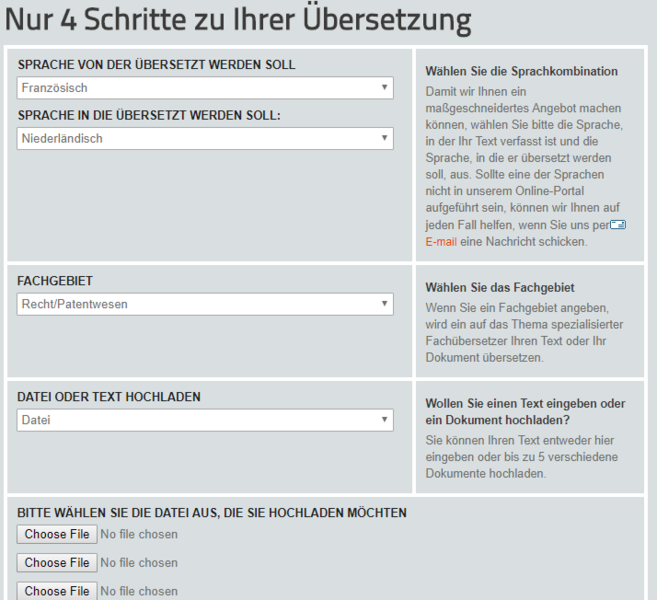Click the 'Bitte wählen Sie die Datei aus' label
Image resolution: width=657 pixels, height=600 pixels.
212,513
